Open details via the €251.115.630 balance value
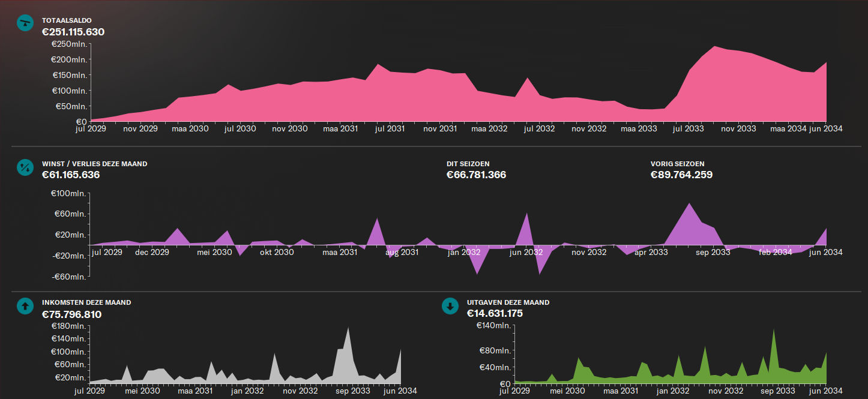This screenshot has width=868, height=399. 73,32
